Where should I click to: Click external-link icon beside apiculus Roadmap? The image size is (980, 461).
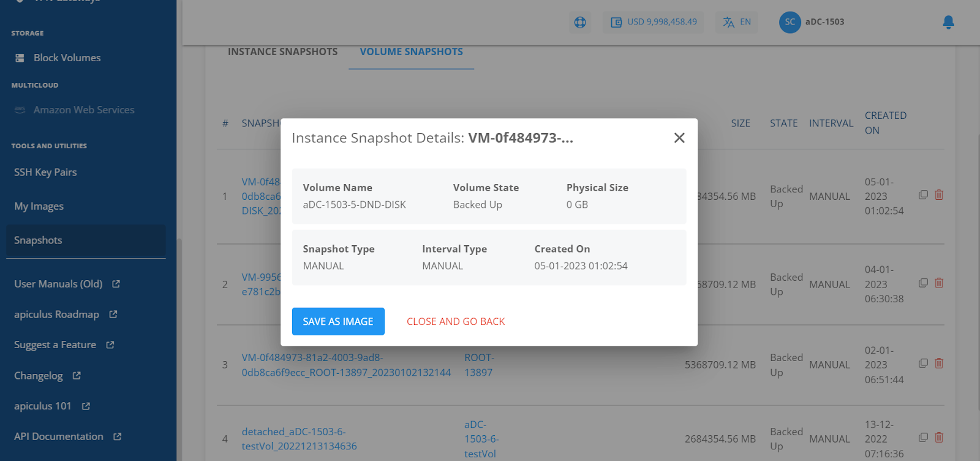point(113,314)
